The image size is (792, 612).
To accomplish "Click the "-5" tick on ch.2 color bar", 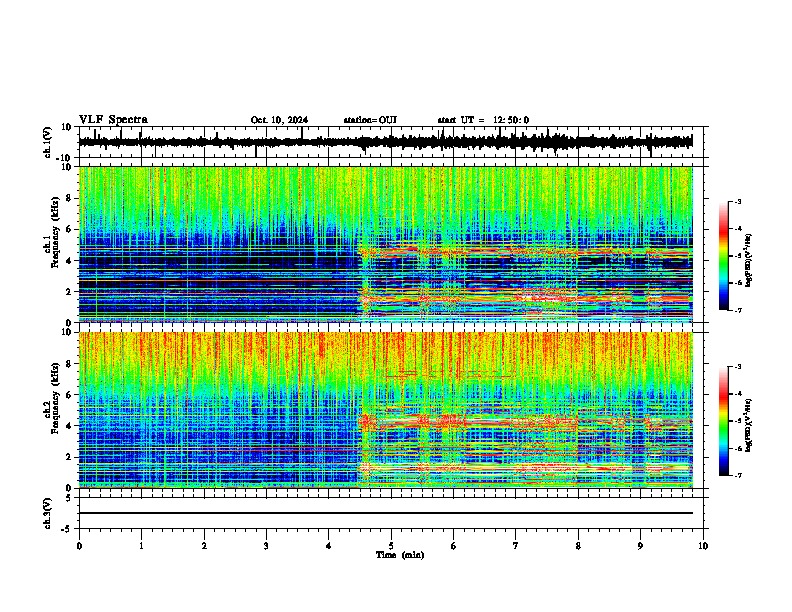I will click(x=738, y=421).
